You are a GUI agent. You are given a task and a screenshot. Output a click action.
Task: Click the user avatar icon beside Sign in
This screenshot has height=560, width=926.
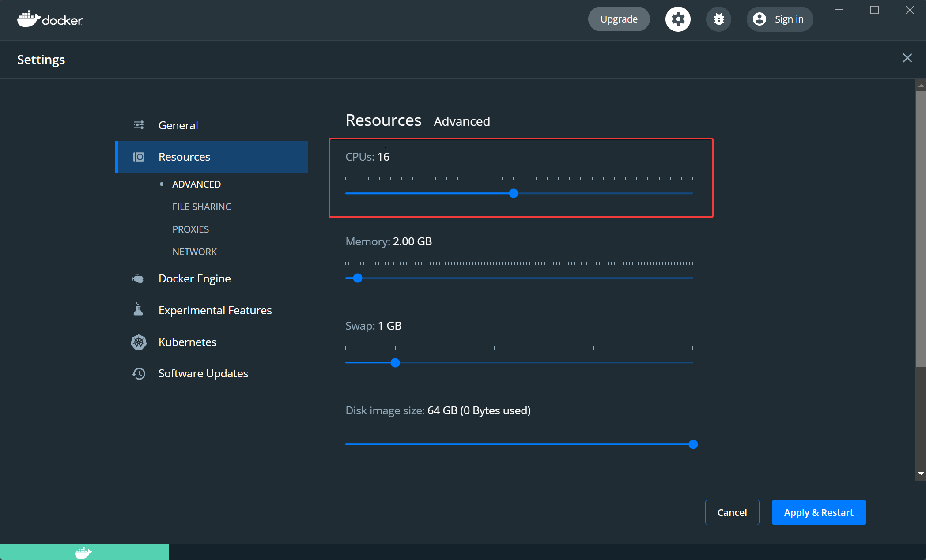[x=760, y=19]
